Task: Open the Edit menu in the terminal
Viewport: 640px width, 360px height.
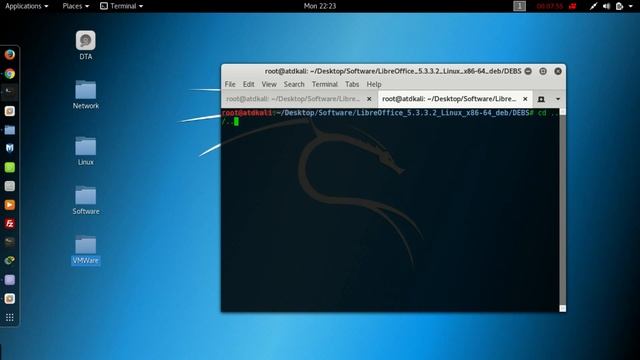Action: point(249,84)
